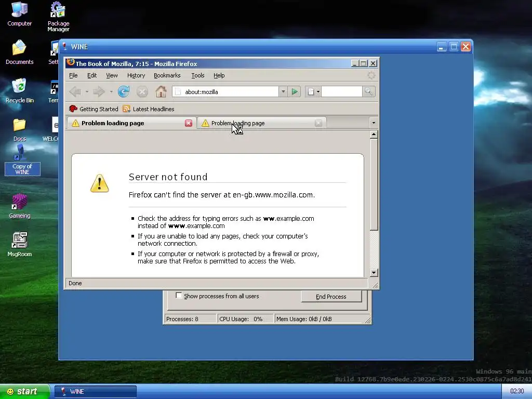This screenshot has width=532, height=399.
Task: Open the Bookmarks menu
Action: point(167,75)
